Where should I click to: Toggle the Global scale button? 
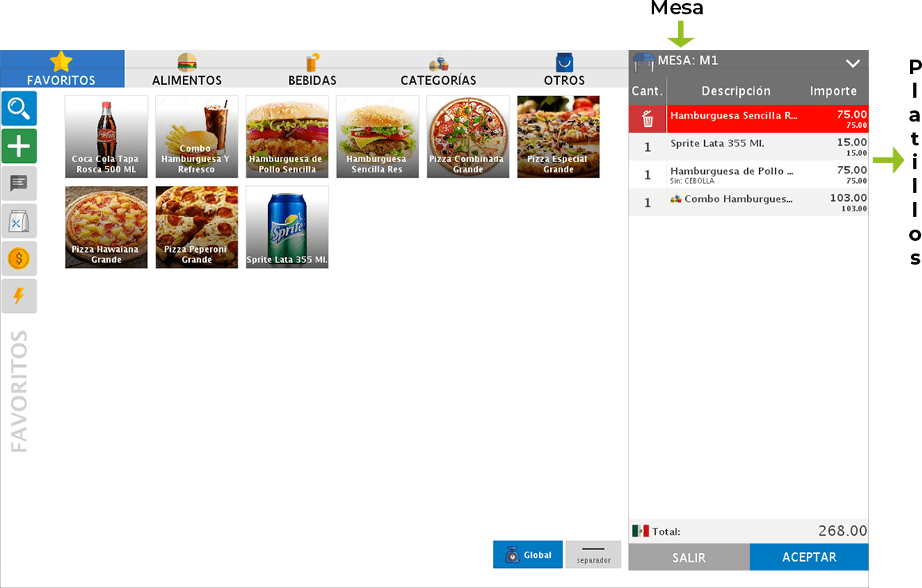coord(528,555)
